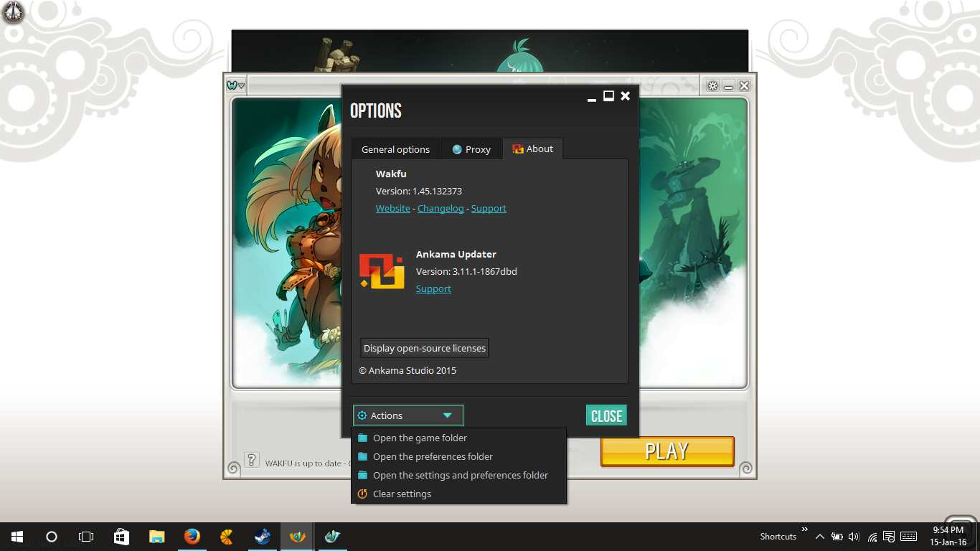
Task: Open the Ankama Updater Support link
Action: (433, 288)
